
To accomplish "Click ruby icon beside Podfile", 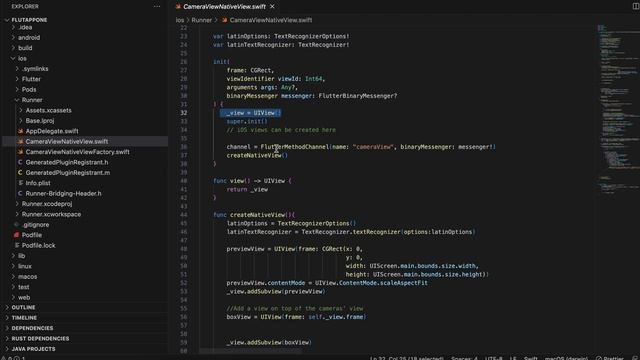I will point(16,235).
